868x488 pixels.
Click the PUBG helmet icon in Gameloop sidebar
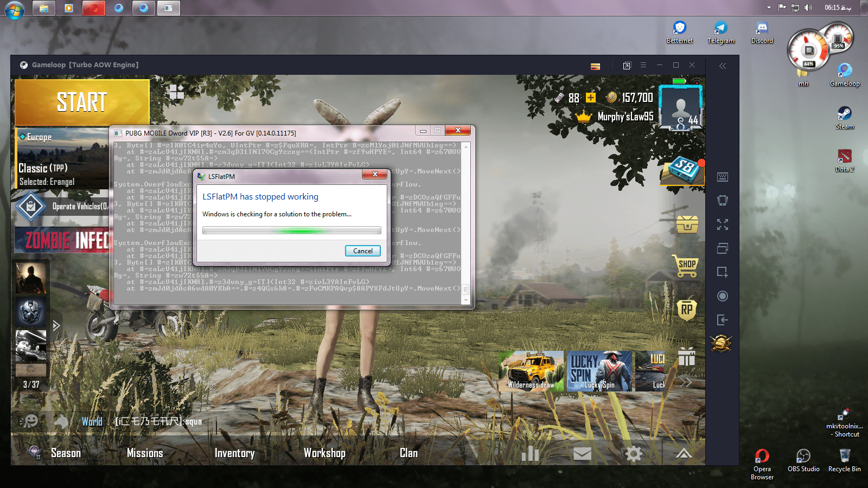click(722, 343)
